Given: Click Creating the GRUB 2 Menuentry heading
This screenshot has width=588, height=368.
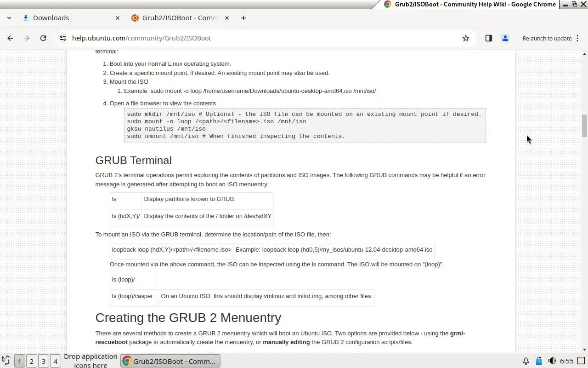Looking at the screenshot, I should click(x=188, y=318).
